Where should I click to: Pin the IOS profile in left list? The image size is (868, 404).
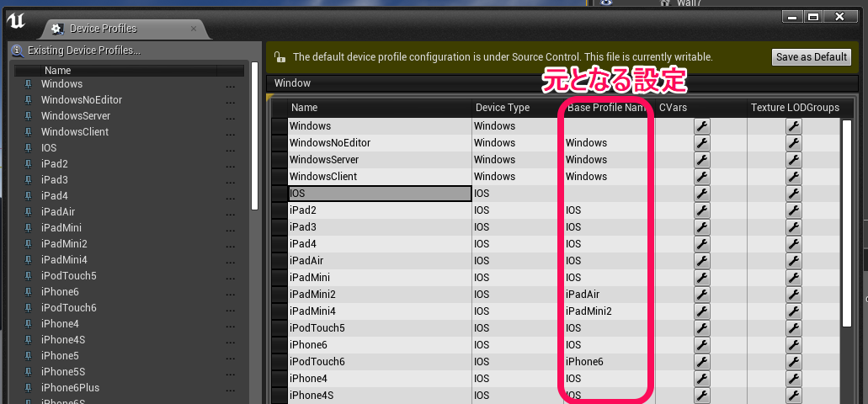tap(29, 148)
